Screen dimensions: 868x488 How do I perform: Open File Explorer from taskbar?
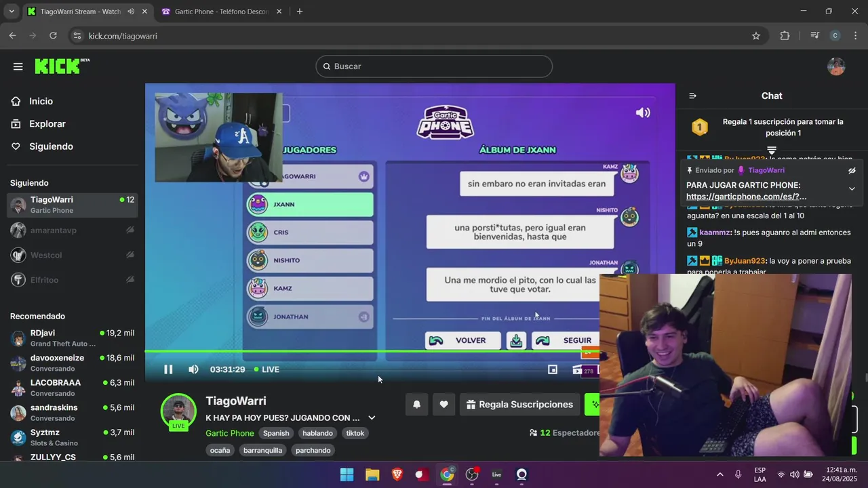point(372,474)
